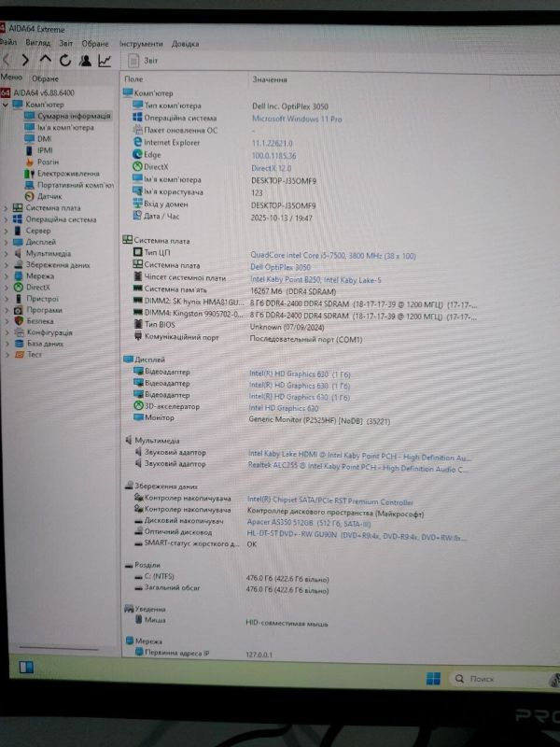
Task: Click the Пристрої tree icon
Action: tap(18, 299)
